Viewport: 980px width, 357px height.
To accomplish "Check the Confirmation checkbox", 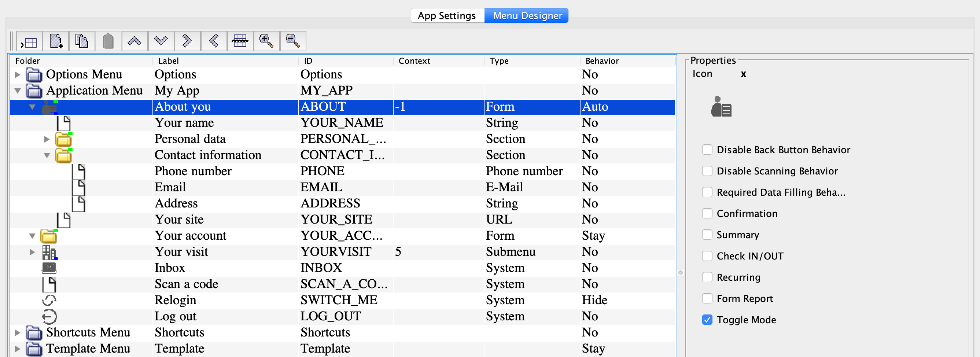I will (x=707, y=214).
